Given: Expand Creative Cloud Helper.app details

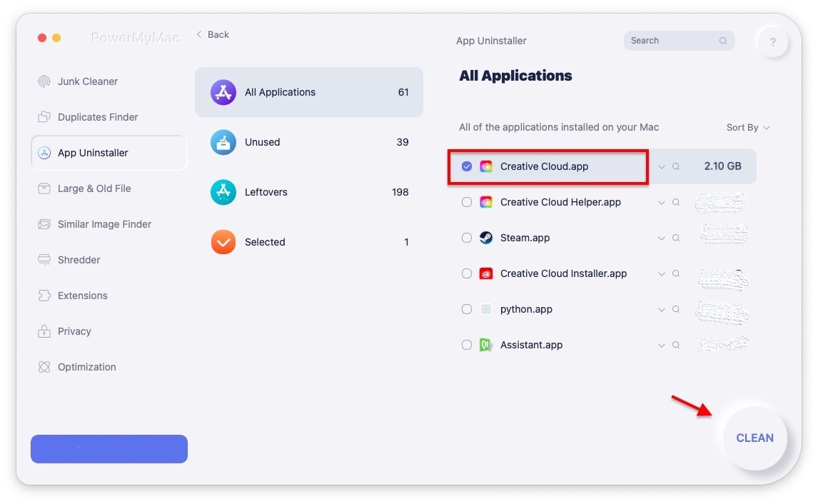Looking at the screenshot, I should (x=661, y=202).
